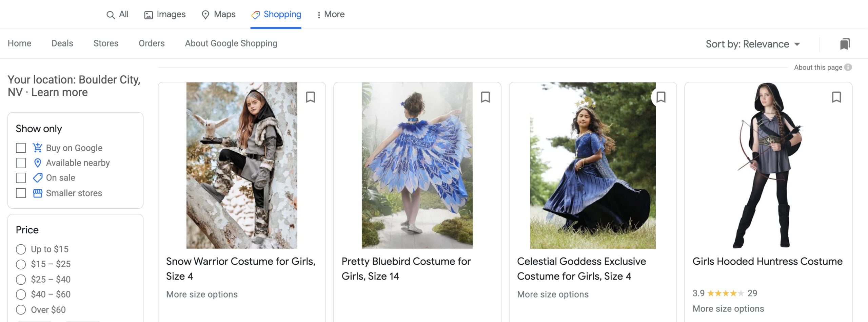Select the Over $60 price option

(x=21, y=310)
